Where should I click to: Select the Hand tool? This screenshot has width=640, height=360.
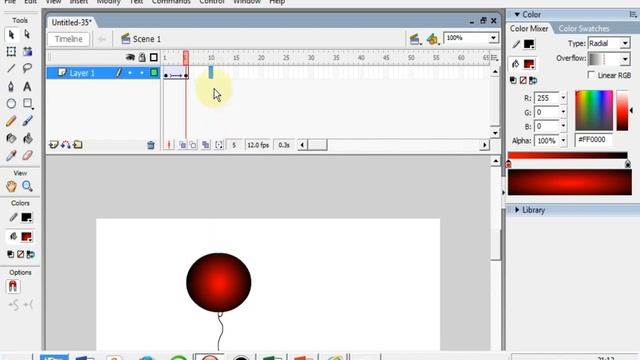pyautogui.click(x=11, y=186)
